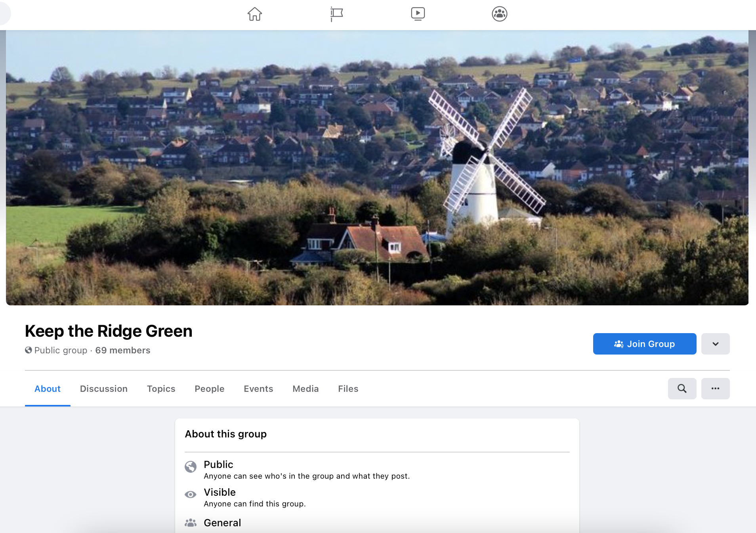Click the General label text
The width and height of the screenshot is (756, 533).
tap(222, 523)
